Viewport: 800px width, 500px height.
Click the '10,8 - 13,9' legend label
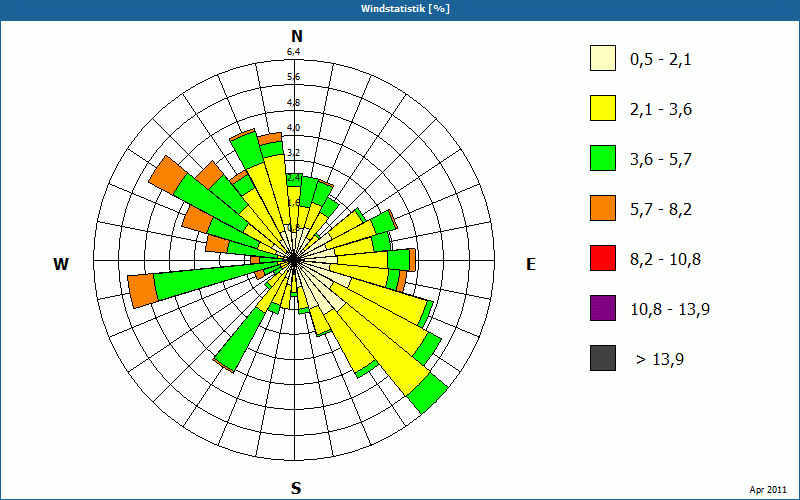(x=670, y=310)
